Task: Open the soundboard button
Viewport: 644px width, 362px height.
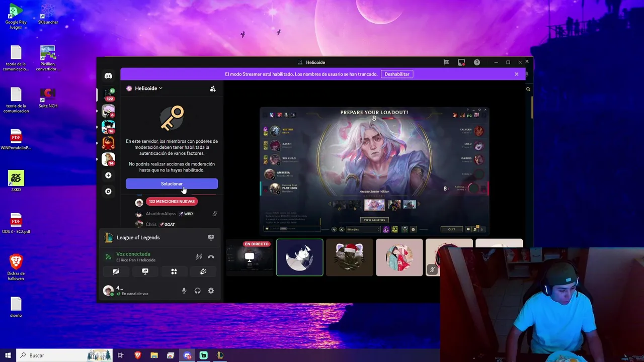Action: 203,271
